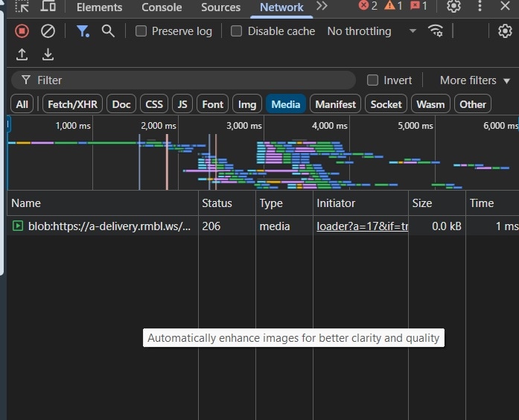Filter requests by Doc type

pos(121,104)
